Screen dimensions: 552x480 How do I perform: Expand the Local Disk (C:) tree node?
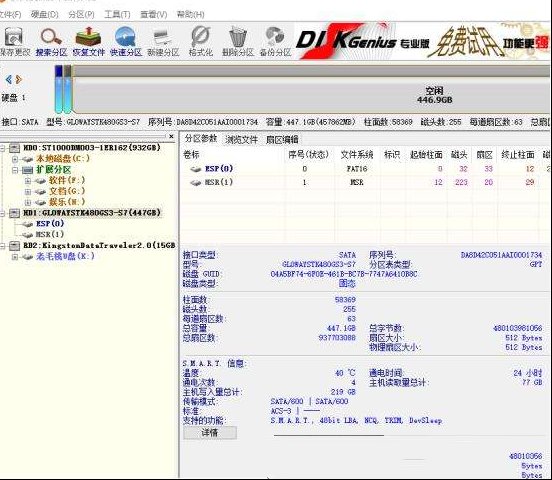click(15, 159)
